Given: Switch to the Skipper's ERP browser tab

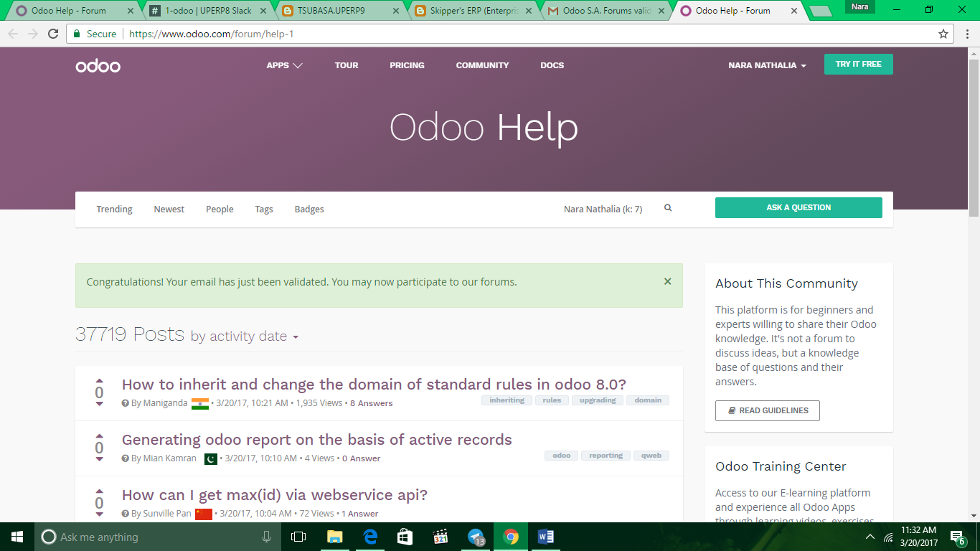Looking at the screenshot, I should tap(474, 11).
